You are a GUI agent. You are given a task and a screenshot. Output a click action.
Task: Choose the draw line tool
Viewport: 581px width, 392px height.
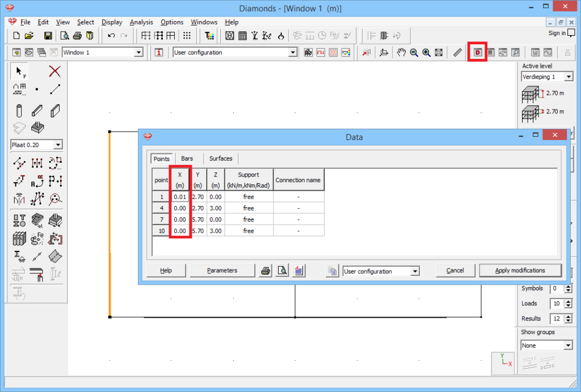coord(55,89)
